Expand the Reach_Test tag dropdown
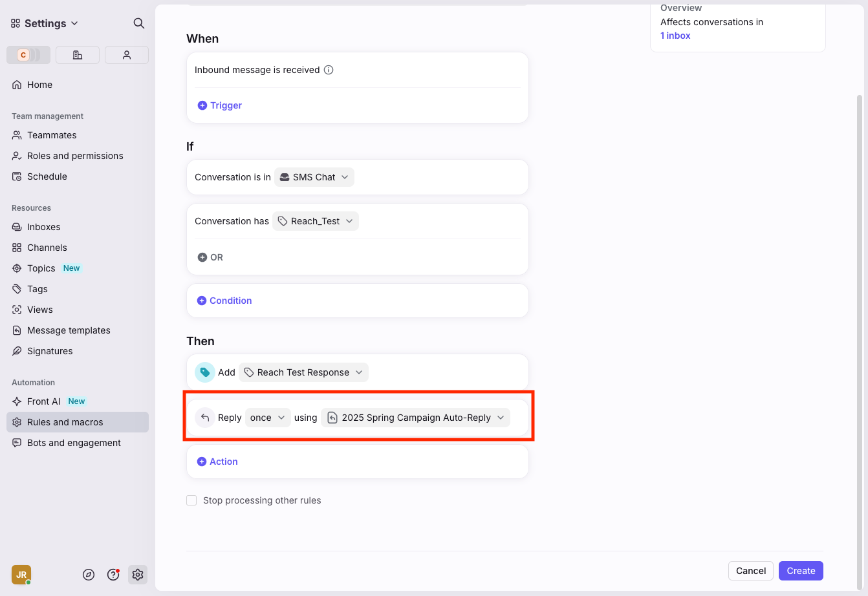The height and width of the screenshot is (596, 868). click(316, 221)
